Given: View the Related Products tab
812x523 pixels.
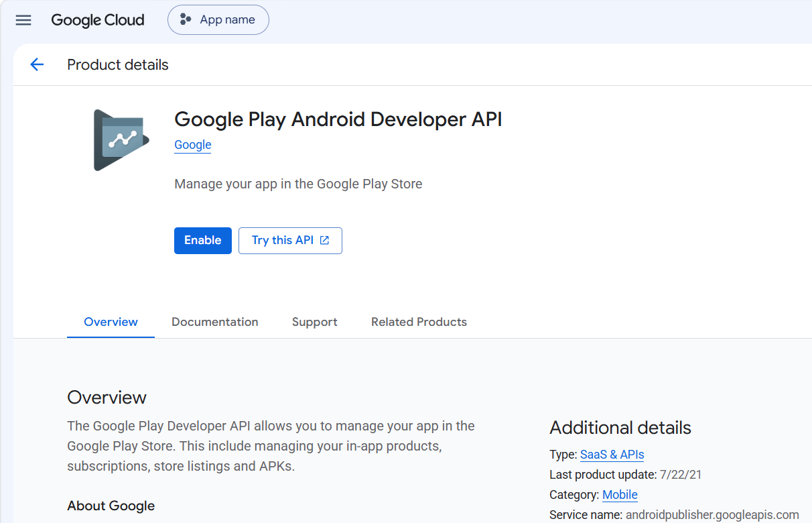Looking at the screenshot, I should click(x=419, y=322).
